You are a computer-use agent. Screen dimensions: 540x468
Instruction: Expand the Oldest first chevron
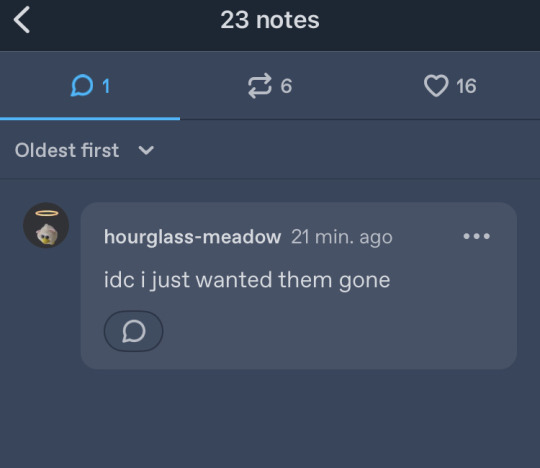pyautogui.click(x=146, y=150)
